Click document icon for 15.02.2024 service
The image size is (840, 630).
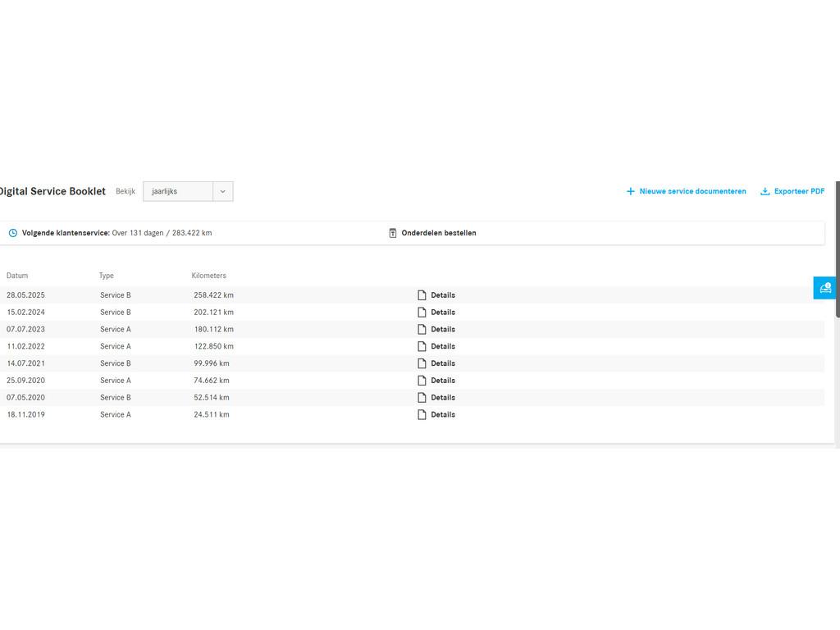point(422,313)
